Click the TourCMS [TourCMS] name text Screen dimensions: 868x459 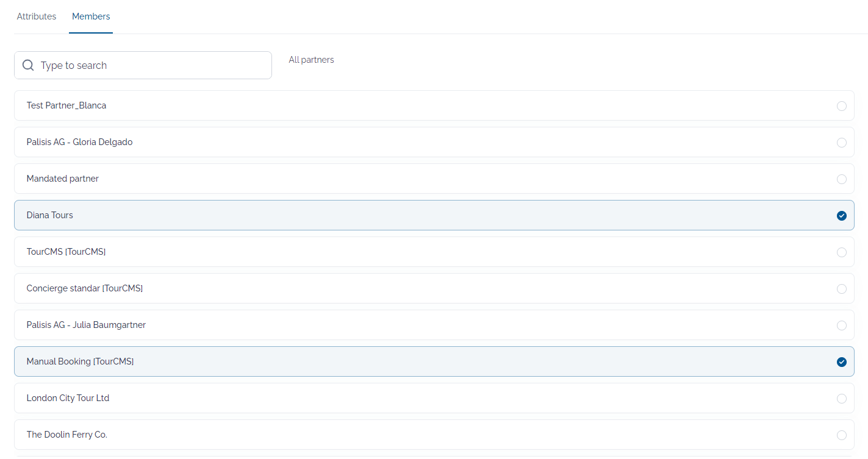66,252
